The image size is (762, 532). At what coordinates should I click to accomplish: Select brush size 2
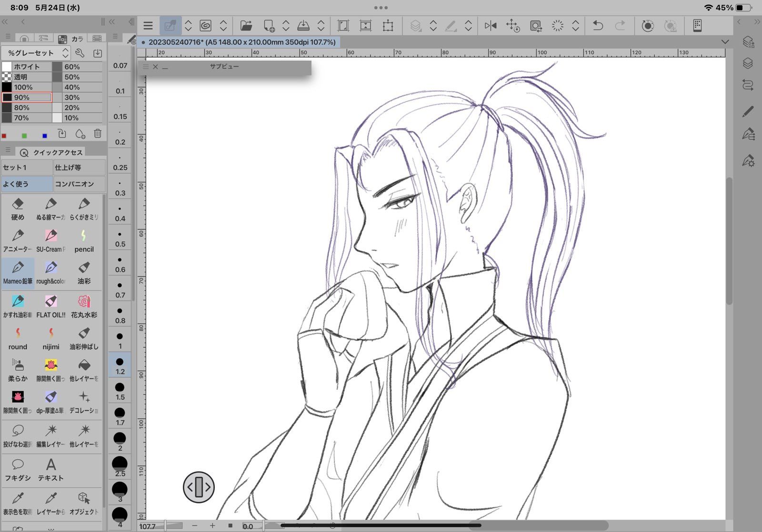[x=120, y=442]
